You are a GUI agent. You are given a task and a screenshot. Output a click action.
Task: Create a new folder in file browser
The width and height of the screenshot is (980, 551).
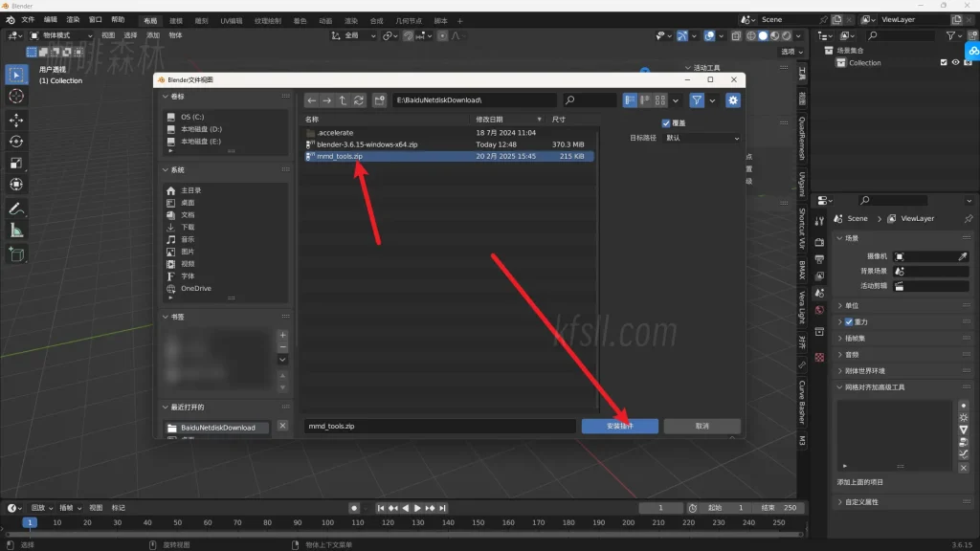[x=380, y=100]
